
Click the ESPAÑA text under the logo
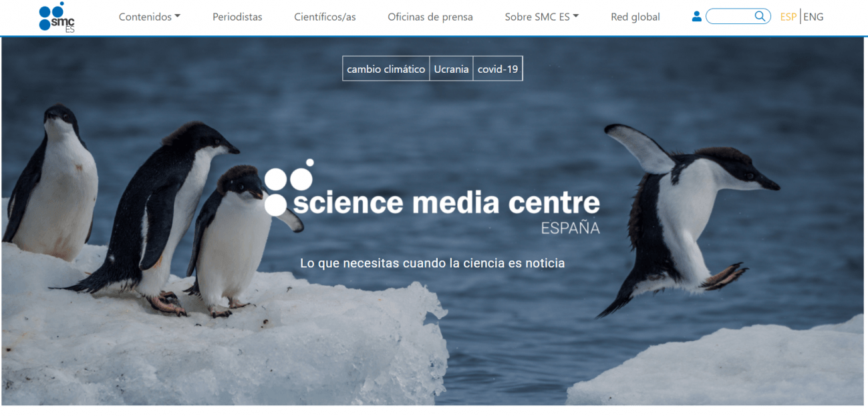coord(570,228)
